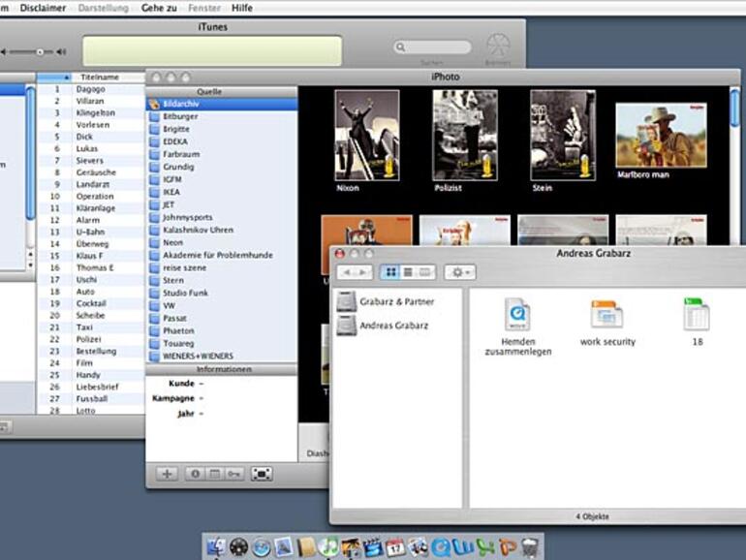Click the Titelname column sort header

tap(100, 77)
